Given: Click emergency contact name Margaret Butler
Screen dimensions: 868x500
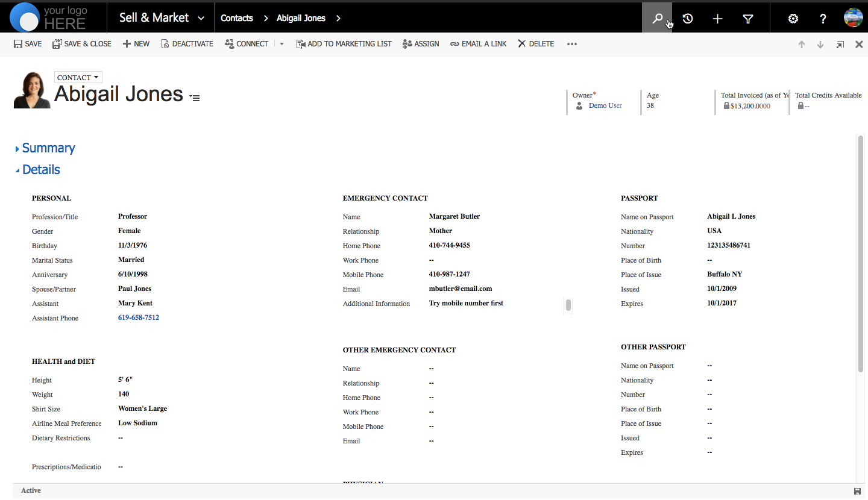Looking at the screenshot, I should point(454,216).
